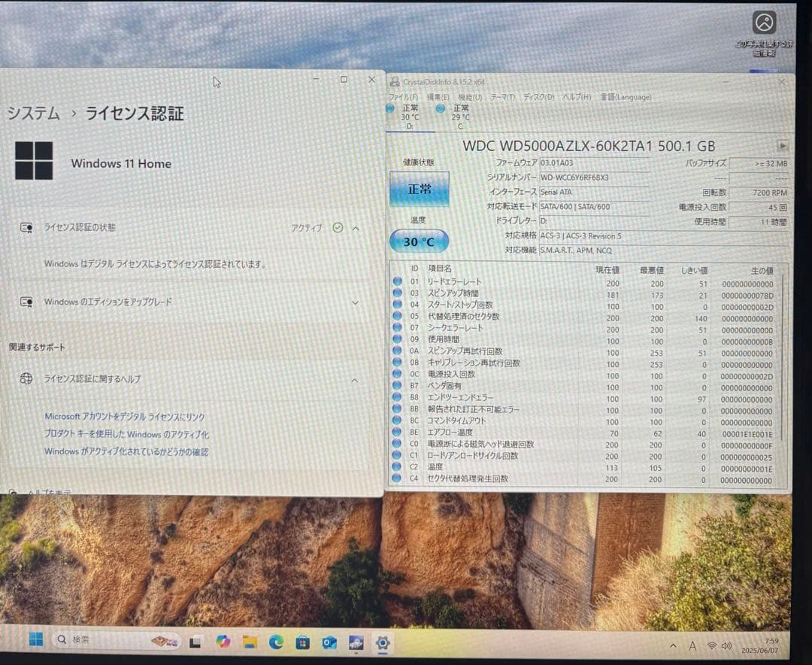This screenshot has height=665, width=812.
Task: Click the 正常 health status badge
Action: [x=418, y=189]
